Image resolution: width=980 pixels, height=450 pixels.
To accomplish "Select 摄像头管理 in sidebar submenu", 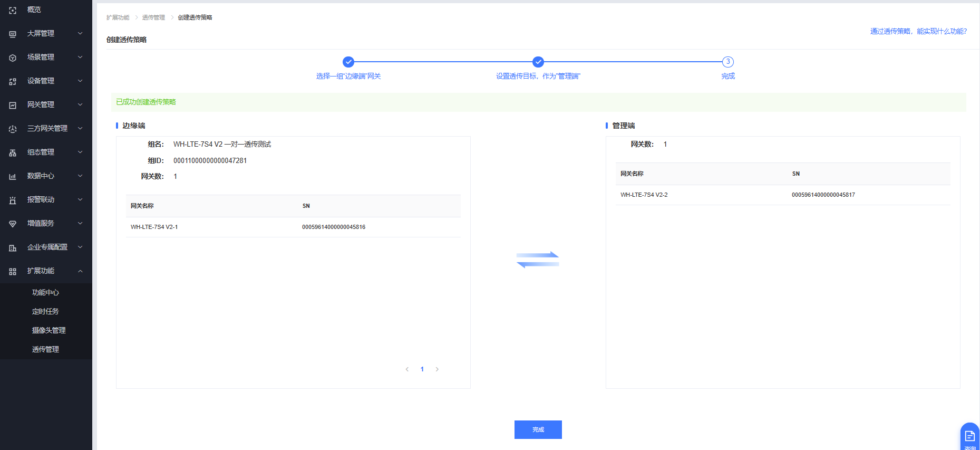I will point(48,330).
